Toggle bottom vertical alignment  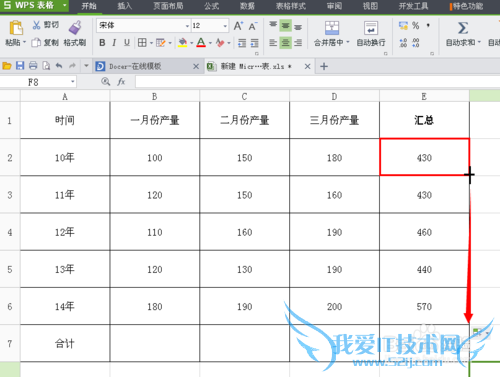298,27
